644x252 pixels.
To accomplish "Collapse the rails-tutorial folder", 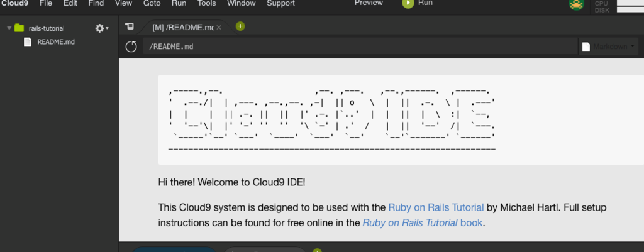I will (x=9, y=28).
